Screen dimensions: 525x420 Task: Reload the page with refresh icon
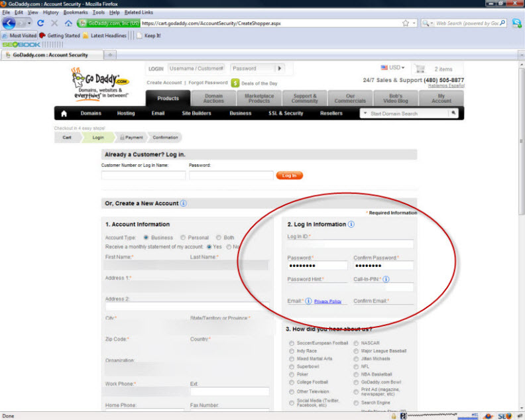pos(40,23)
